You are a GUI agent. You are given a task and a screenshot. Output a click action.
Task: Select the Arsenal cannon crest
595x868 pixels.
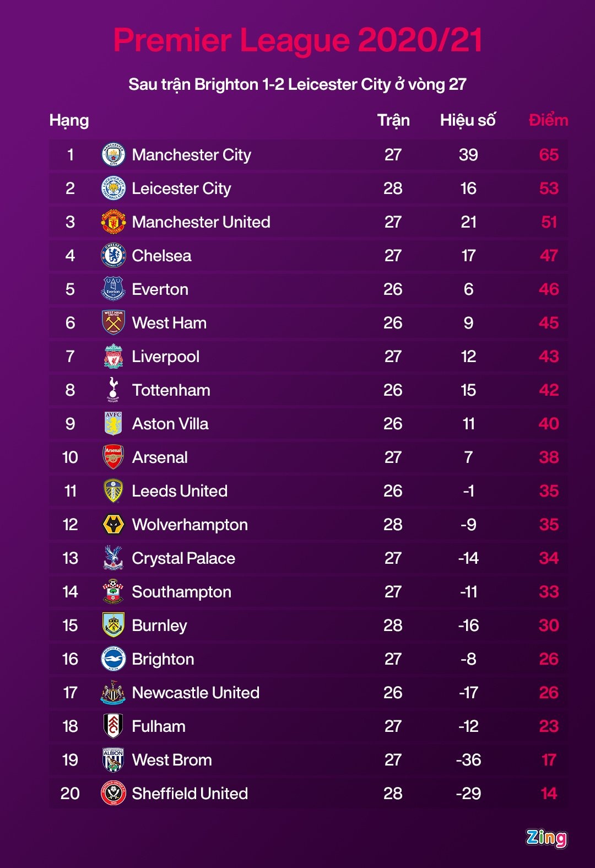click(x=113, y=457)
